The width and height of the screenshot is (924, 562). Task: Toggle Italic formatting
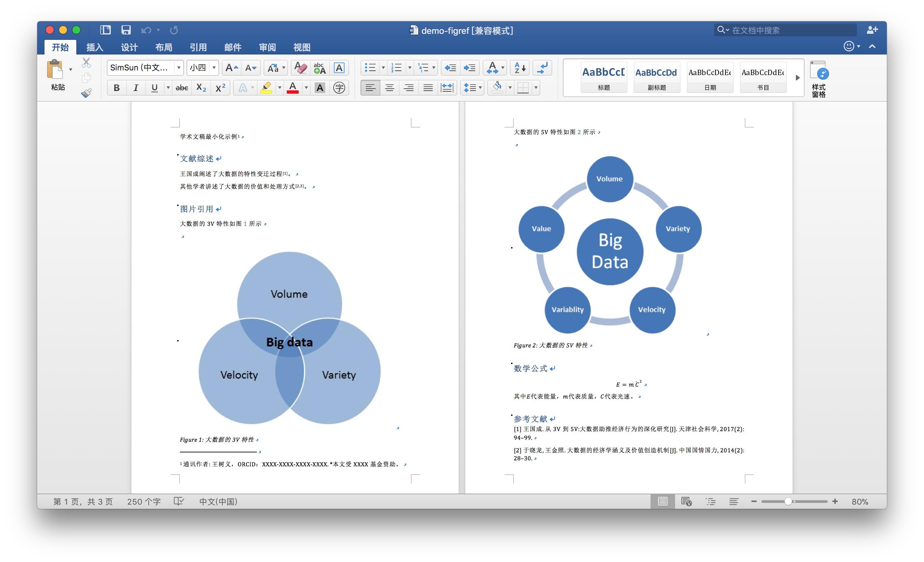[136, 88]
